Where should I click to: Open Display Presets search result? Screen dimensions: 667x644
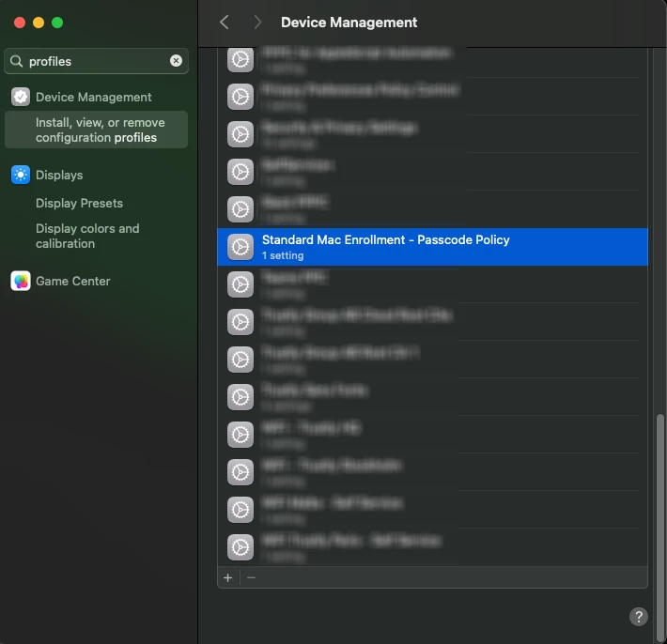79,203
